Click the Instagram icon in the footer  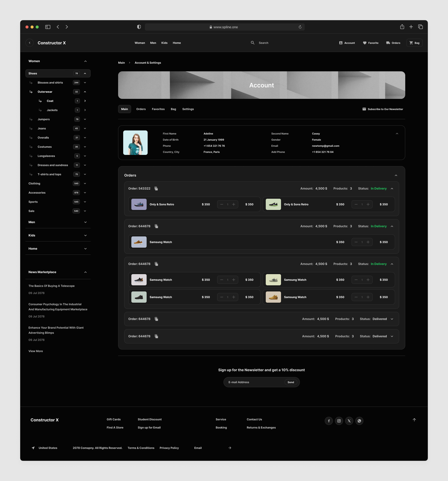coord(339,421)
